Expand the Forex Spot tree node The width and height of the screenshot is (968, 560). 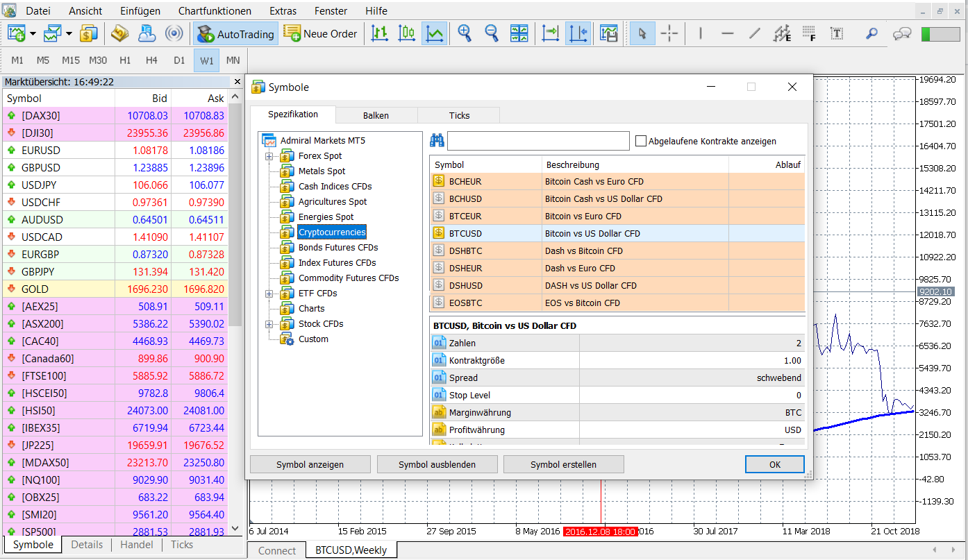tap(269, 156)
